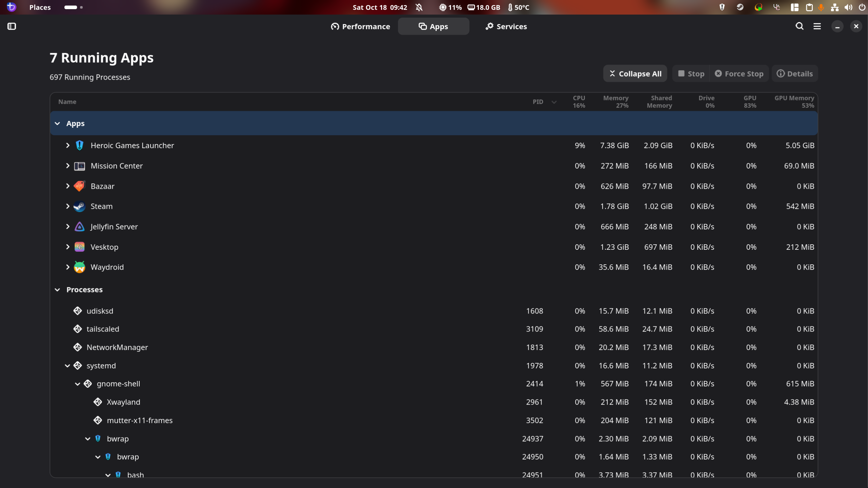Screen dimensions: 868x488
Task: Collapse the Apps group
Action: click(x=57, y=123)
